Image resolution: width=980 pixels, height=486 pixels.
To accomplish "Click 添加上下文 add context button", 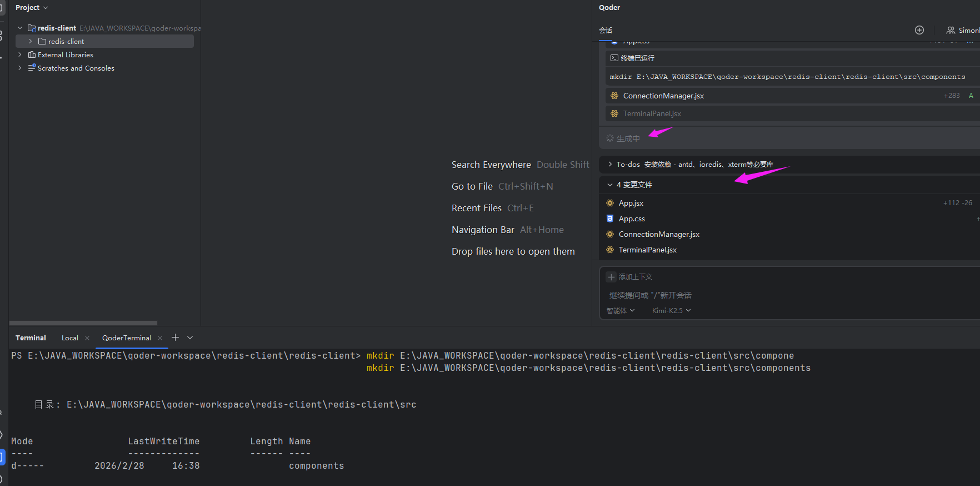I will pos(629,277).
